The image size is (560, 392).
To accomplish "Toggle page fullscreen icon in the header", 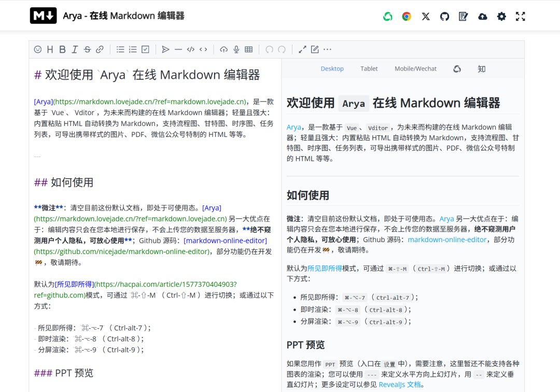I will pos(520,16).
